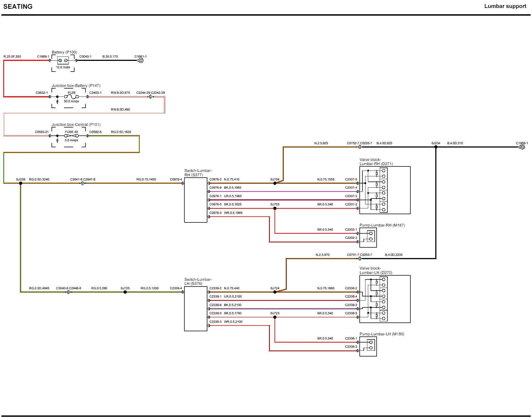
Task: Click the Valve block-Lumbar-RH D271 component
Action: pos(385,190)
